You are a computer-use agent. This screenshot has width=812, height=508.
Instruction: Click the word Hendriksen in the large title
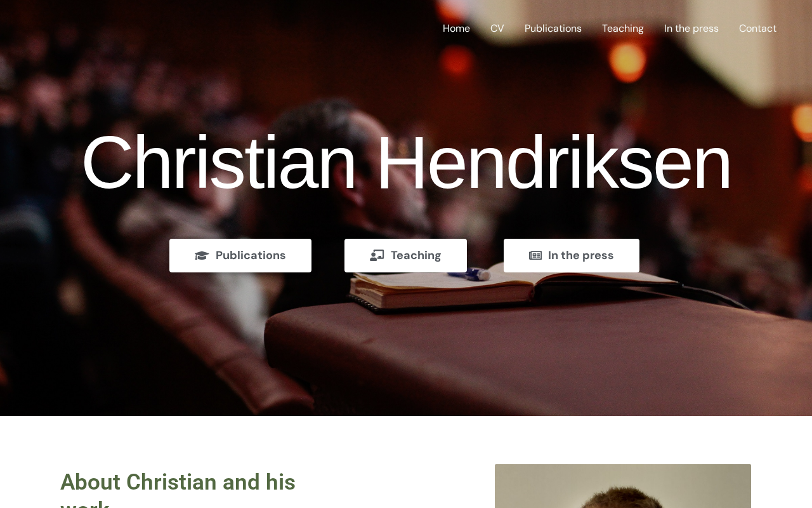pyautogui.click(x=554, y=163)
